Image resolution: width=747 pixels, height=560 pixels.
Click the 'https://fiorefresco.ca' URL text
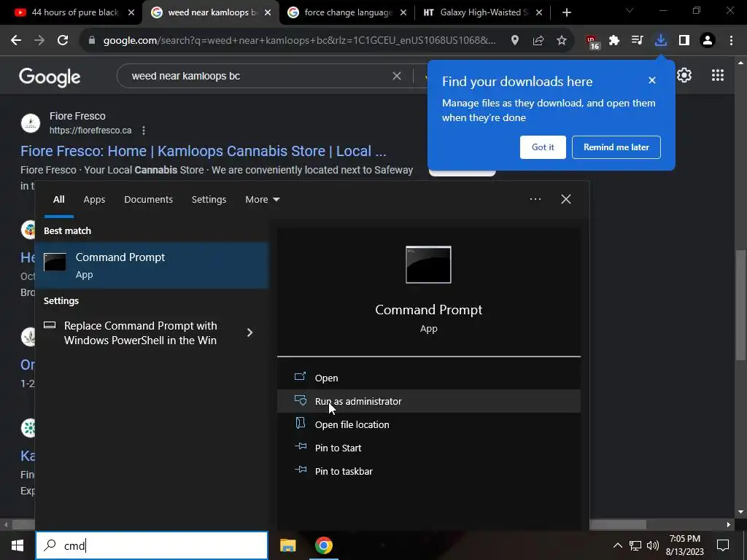point(90,131)
